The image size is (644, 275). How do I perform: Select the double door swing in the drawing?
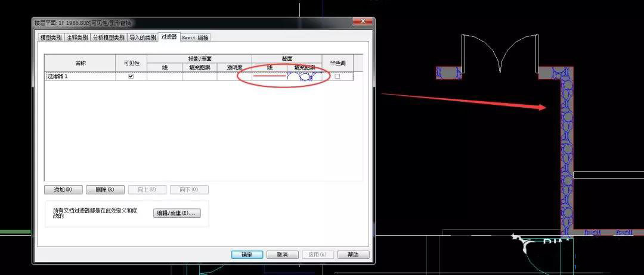[x=500, y=54]
